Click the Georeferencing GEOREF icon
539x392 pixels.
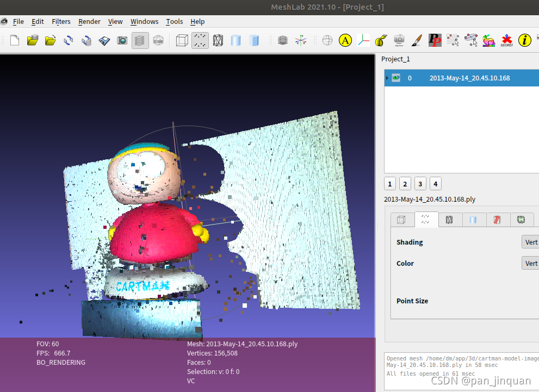click(x=507, y=41)
